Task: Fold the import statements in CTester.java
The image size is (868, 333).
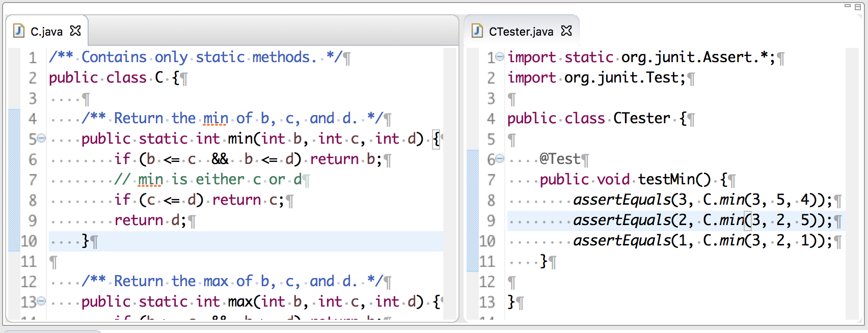Action: coord(500,57)
